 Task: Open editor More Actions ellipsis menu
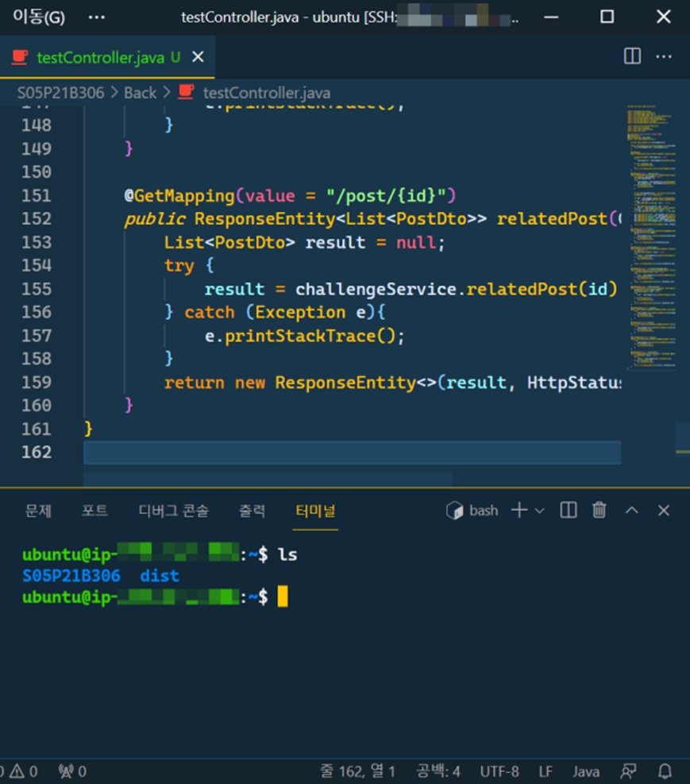pyautogui.click(x=664, y=56)
